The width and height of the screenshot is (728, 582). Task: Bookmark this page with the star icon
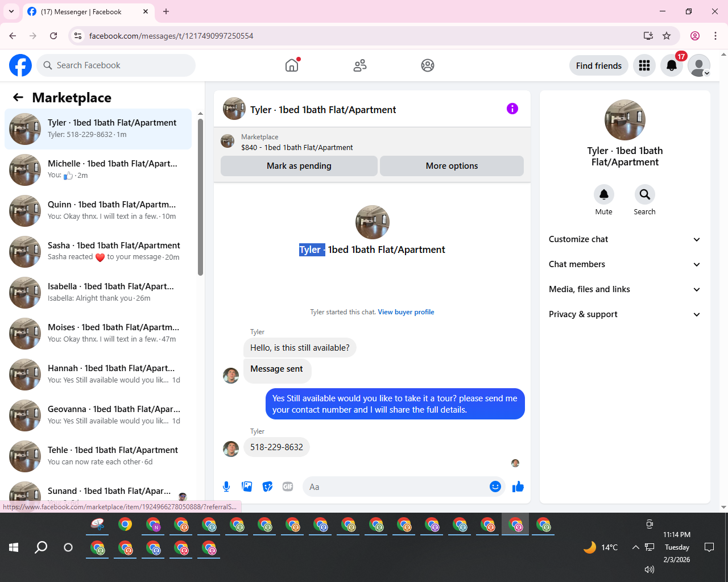click(667, 36)
